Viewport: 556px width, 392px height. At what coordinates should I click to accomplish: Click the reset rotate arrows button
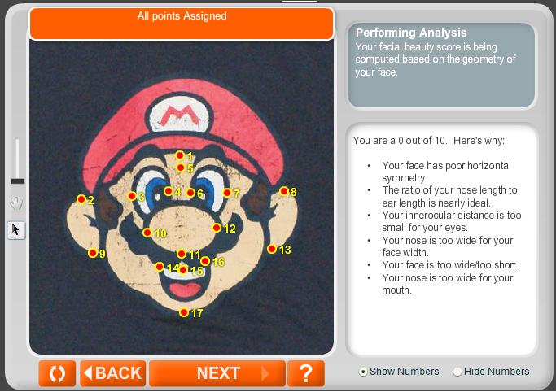(x=57, y=373)
